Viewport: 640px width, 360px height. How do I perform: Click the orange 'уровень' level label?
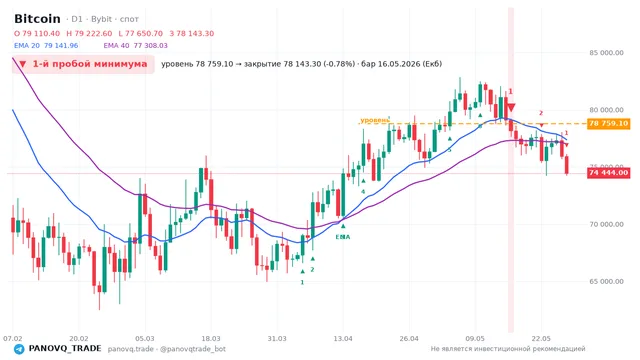pyautogui.click(x=375, y=120)
